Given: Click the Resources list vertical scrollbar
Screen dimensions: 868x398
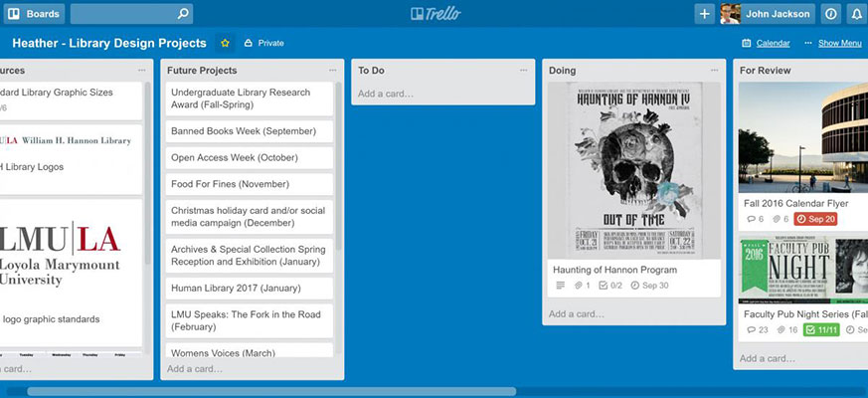Looking at the screenshot, I should (x=147, y=173).
